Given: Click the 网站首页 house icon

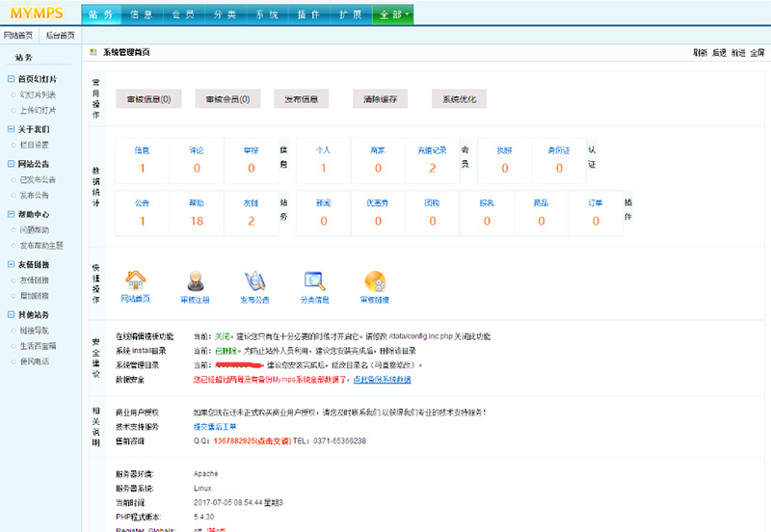Looking at the screenshot, I should click(135, 280).
